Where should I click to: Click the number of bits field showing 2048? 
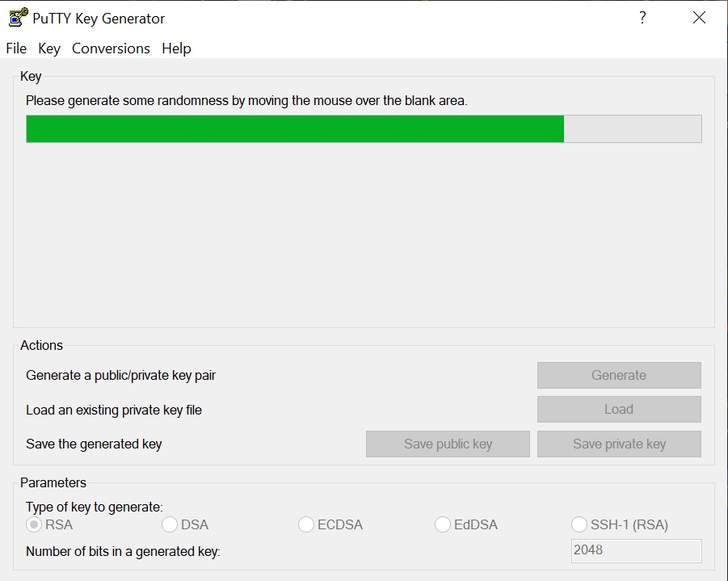pos(636,551)
